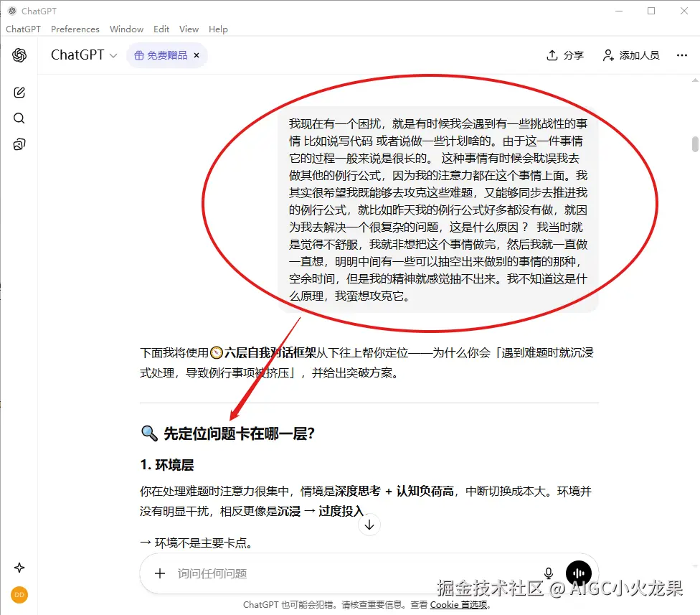Open Cookie 首选项 link at bottom

point(459,605)
